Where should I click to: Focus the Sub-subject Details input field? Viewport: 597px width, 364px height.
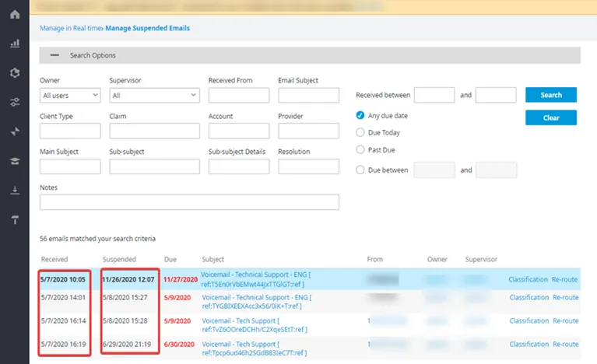pyautogui.click(x=239, y=166)
